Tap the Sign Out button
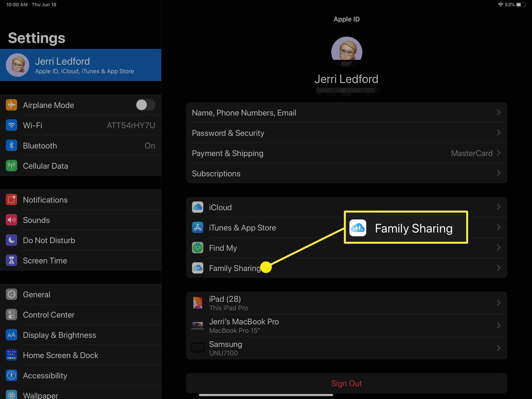Viewport: 532px width, 399px height. click(347, 383)
